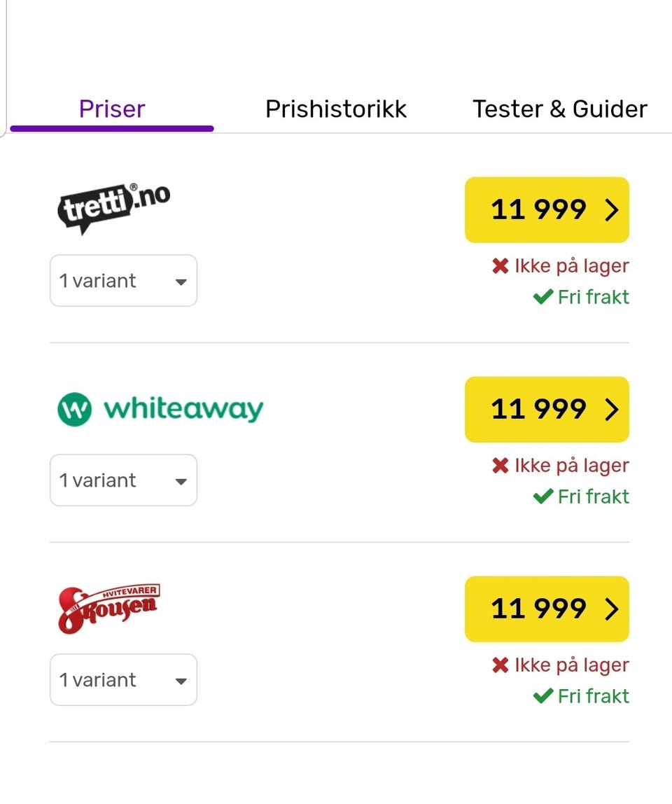This screenshot has width=672, height=804.
Task: Click the red X stock icon for whiteaway
Action: (500, 466)
